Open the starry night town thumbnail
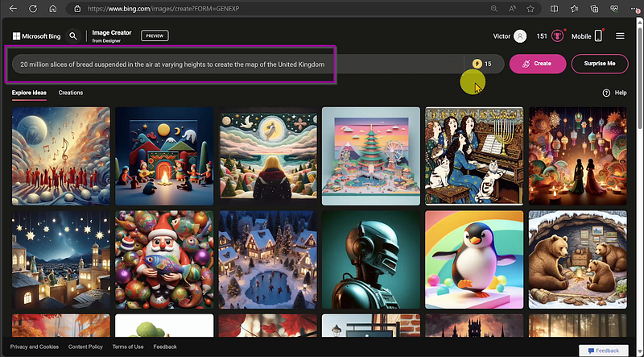 [x=61, y=259]
